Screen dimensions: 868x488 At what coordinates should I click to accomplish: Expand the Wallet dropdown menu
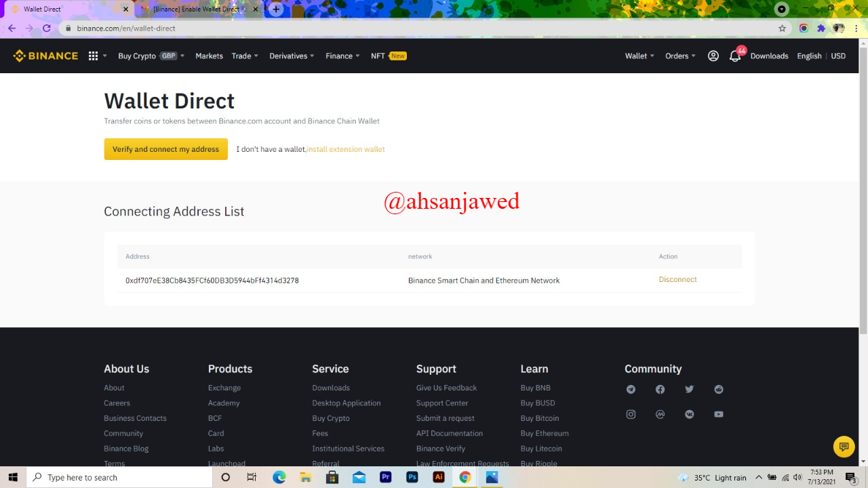[x=639, y=56]
